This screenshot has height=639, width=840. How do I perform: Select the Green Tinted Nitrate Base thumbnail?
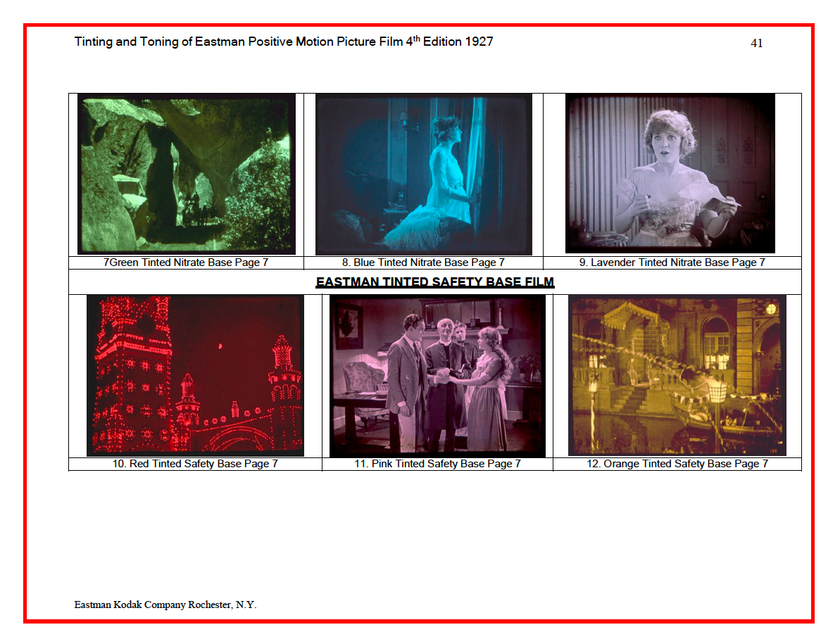(x=187, y=172)
